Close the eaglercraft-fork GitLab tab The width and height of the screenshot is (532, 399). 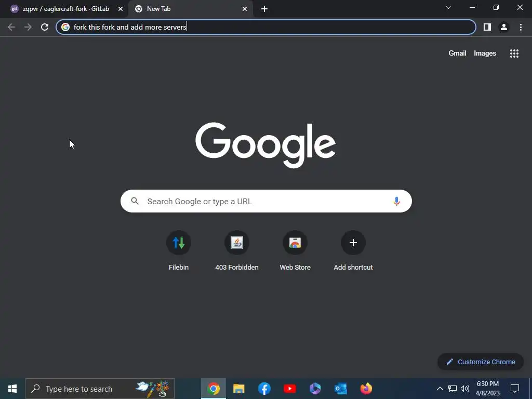[x=121, y=9]
